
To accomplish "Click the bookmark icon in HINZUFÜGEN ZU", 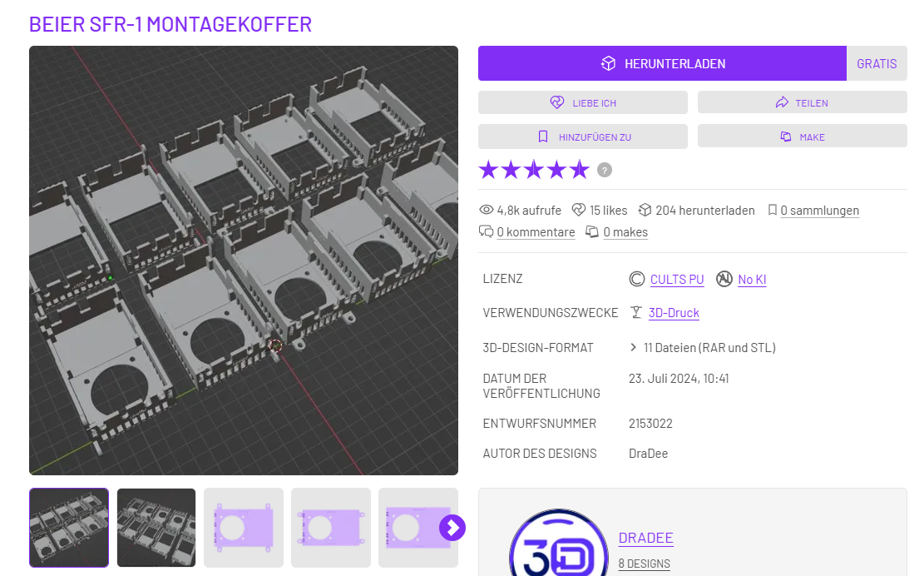I will [x=543, y=137].
